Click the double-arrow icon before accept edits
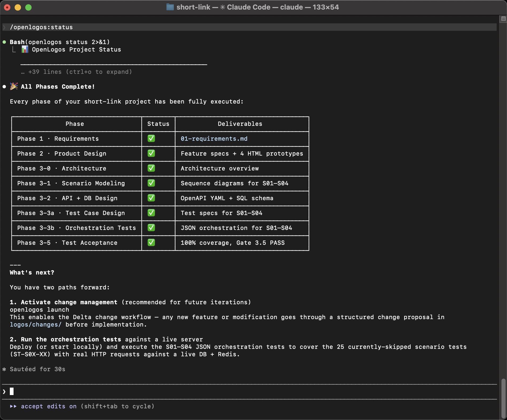 pos(13,406)
